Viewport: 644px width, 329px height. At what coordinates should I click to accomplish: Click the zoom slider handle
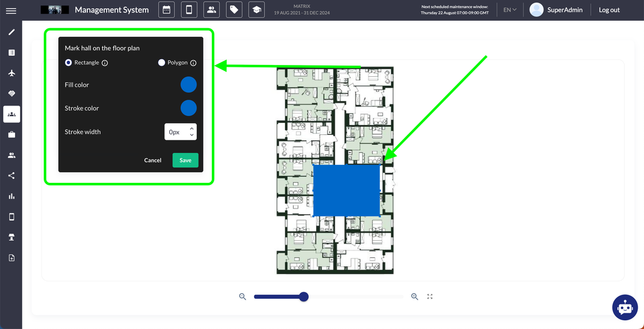point(304,297)
